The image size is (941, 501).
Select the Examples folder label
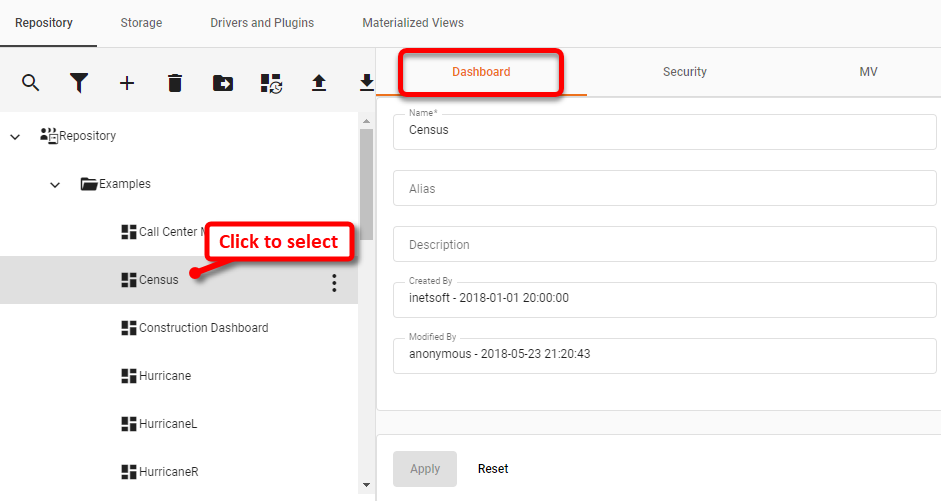point(125,184)
